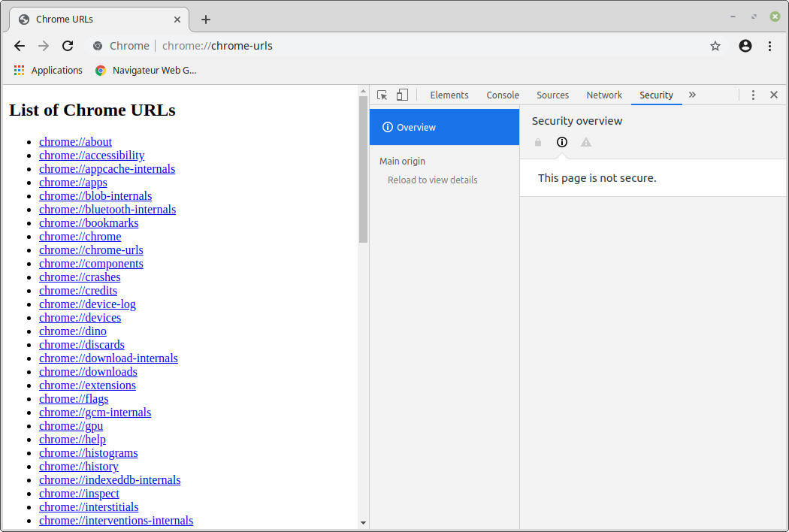
Task: Open the user profile icon
Action: click(x=745, y=46)
